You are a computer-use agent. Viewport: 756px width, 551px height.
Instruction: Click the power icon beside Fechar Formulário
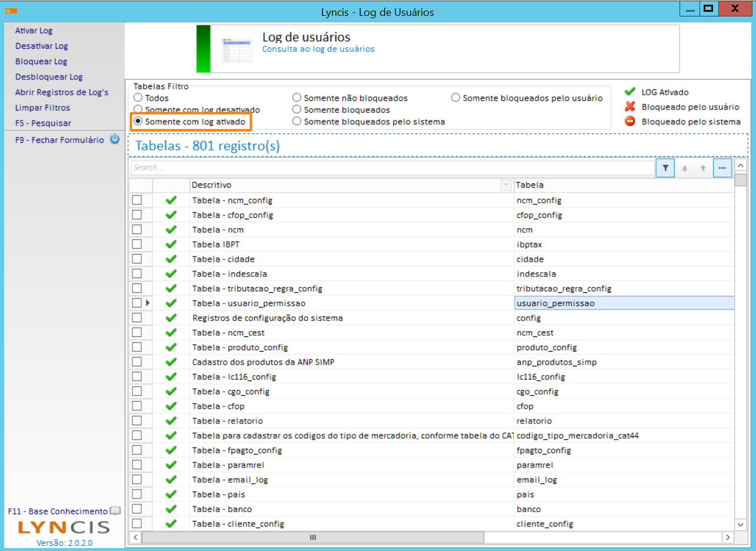coord(115,139)
